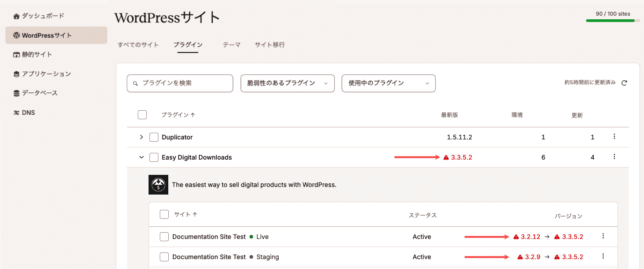The width and height of the screenshot is (644, 269).
Task: Click the アプリケーション stack icon
Action: [17, 74]
